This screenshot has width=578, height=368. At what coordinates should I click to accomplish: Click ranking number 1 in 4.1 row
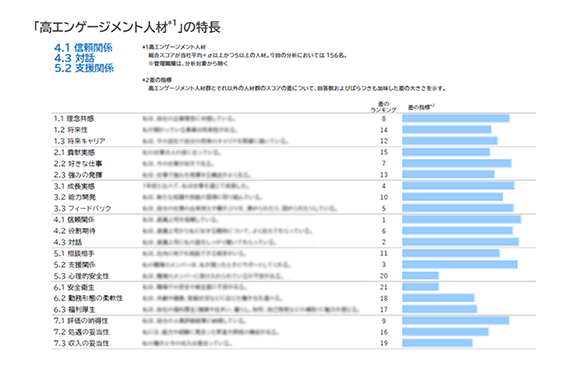pos(384,220)
